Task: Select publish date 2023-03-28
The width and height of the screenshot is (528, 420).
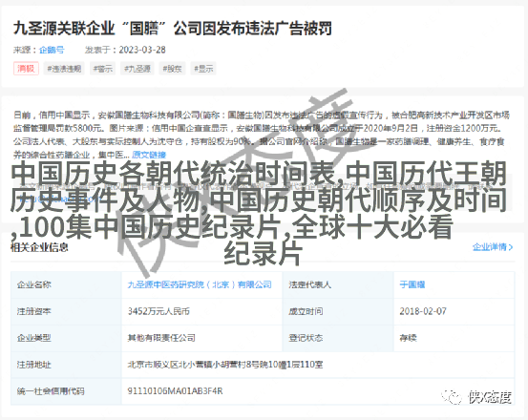Action: [142, 50]
